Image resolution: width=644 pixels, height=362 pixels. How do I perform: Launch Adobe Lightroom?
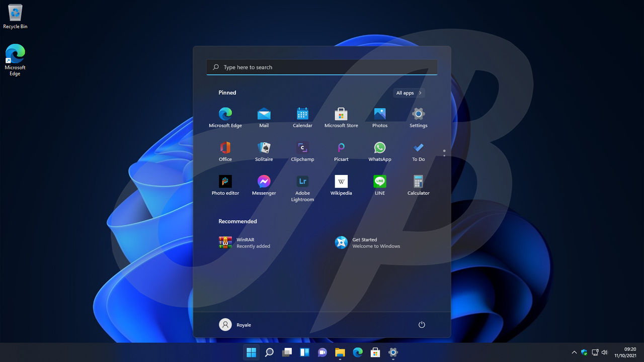tap(302, 188)
